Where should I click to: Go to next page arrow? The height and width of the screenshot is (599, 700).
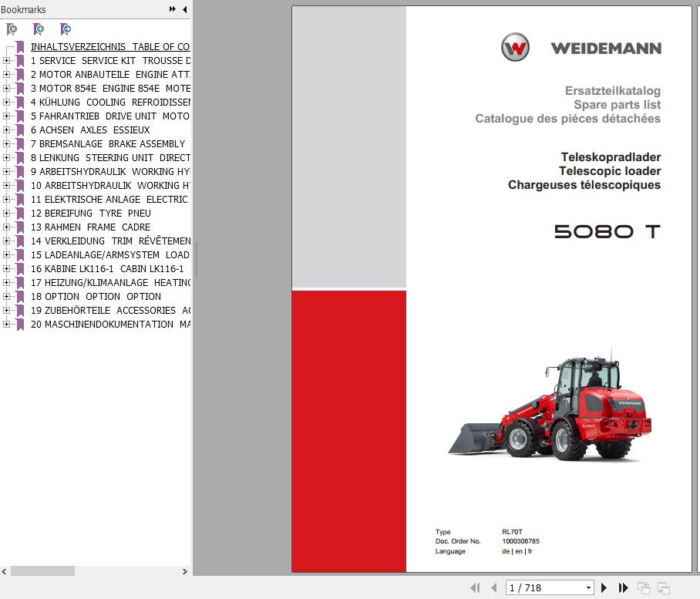(x=604, y=588)
